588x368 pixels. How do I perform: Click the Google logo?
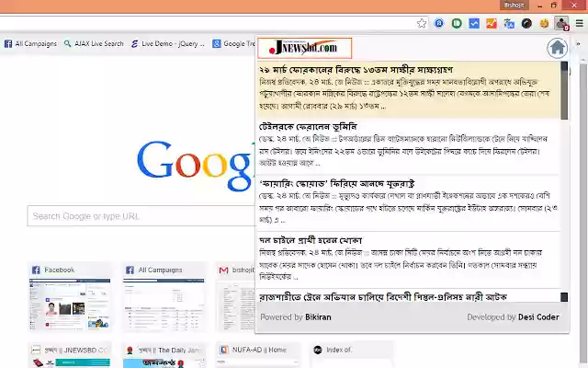[194, 166]
